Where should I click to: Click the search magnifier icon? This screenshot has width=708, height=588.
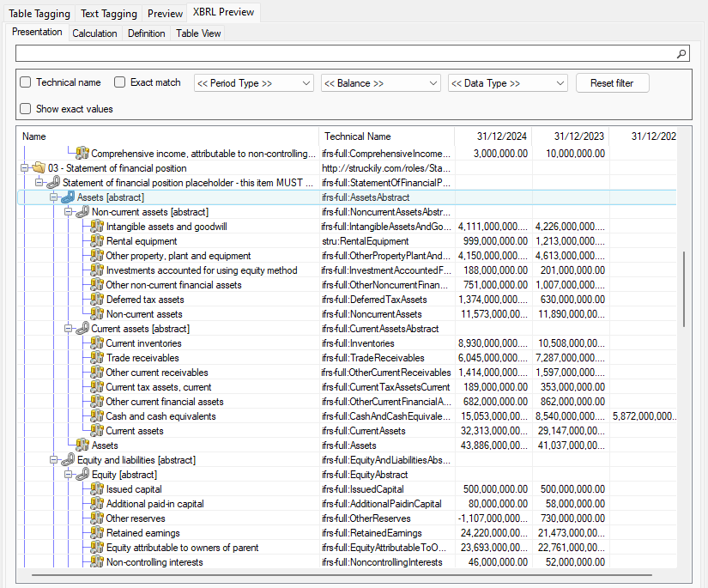[681, 54]
